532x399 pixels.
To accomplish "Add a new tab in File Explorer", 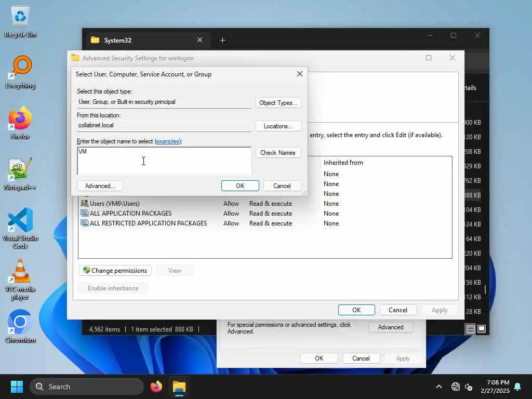I will (x=222, y=41).
